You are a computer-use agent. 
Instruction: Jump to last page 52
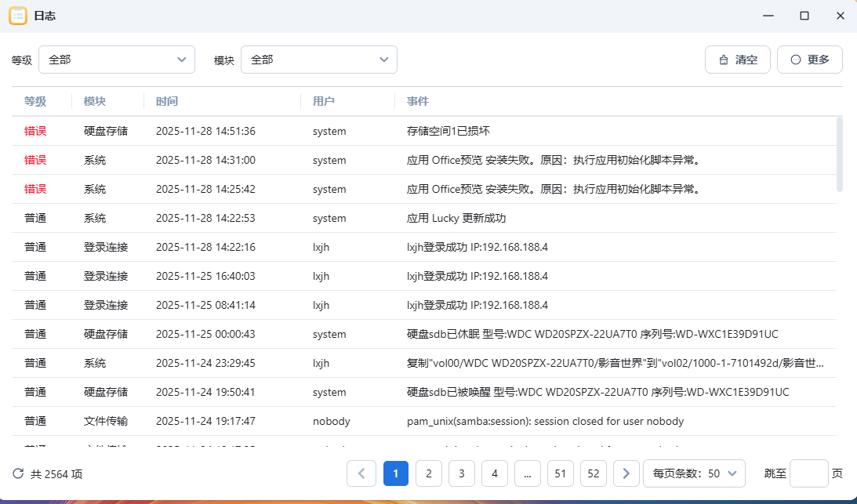point(594,473)
